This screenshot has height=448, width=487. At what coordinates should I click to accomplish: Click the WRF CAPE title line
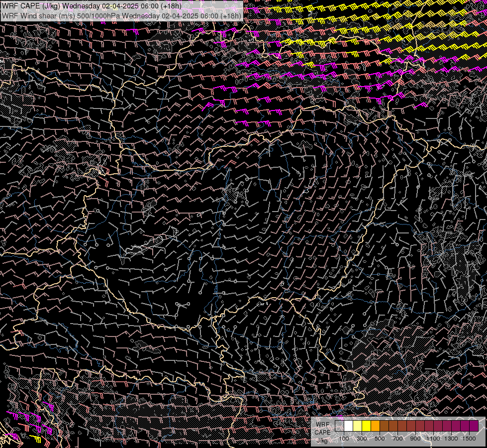tap(92, 6)
